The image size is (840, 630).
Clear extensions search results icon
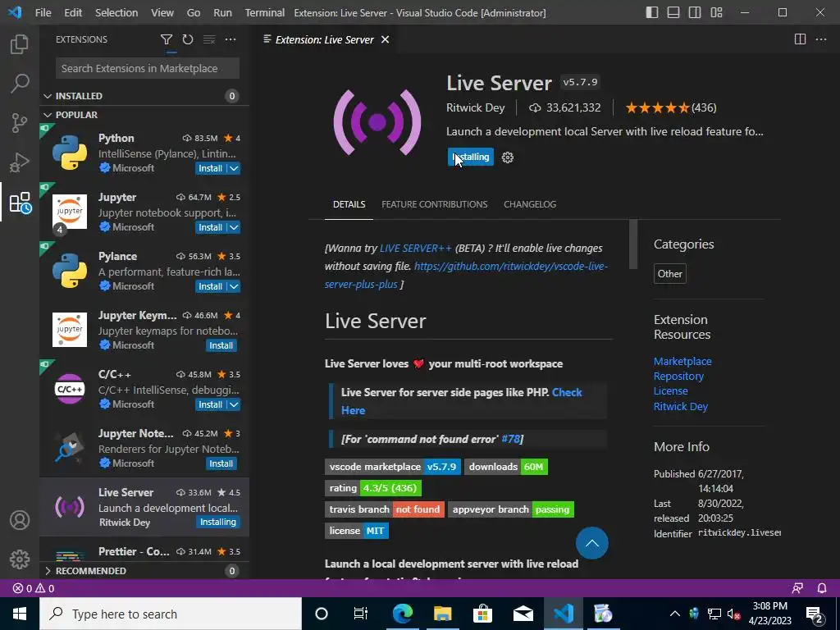point(209,39)
